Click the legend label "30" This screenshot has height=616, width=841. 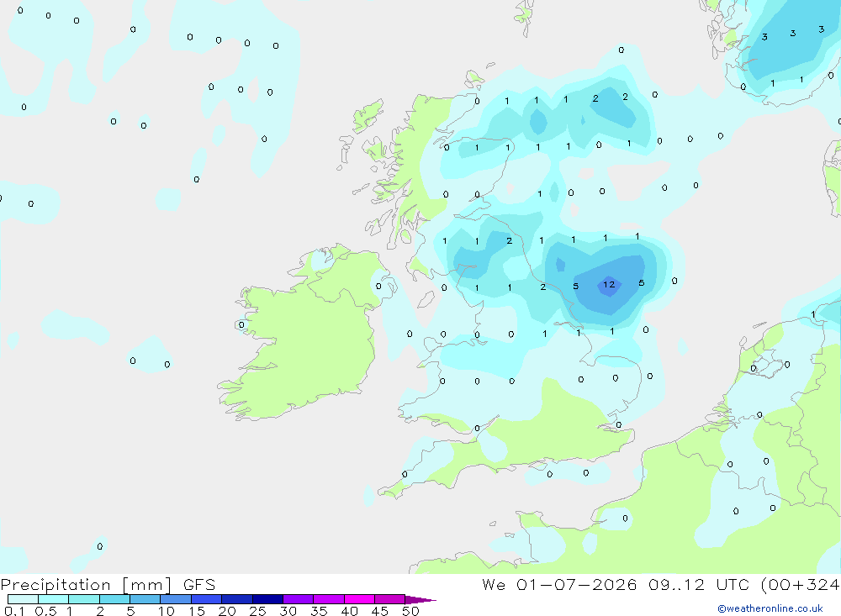[288, 611]
